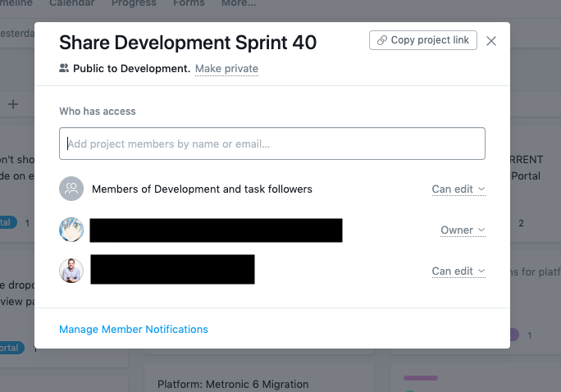Switch to the Calendar tab

point(71,4)
